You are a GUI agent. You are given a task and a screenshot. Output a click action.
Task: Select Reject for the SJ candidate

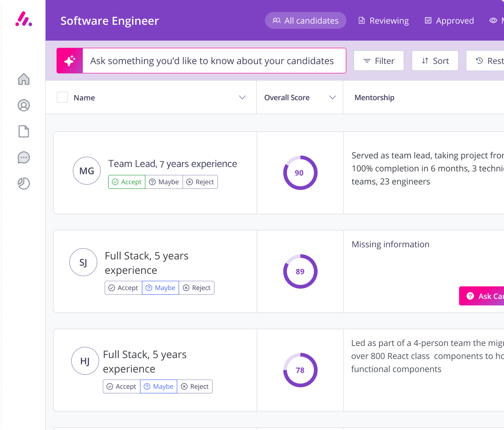point(197,288)
